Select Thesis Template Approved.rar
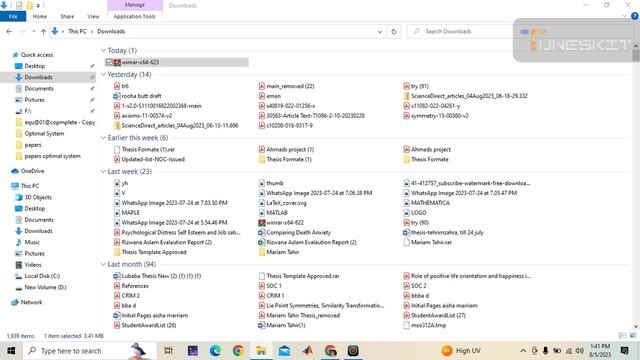This screenshot has width=640, height=360. click(x=303, y=276)
